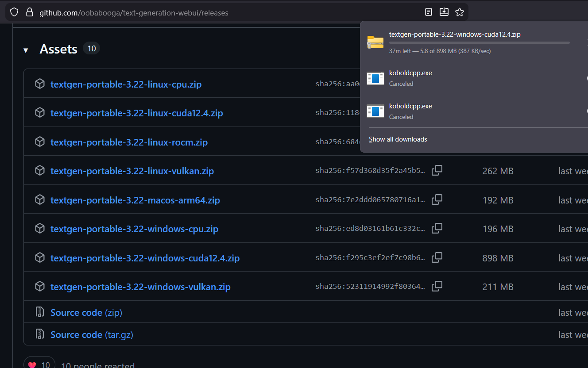Image resolution: width=588 pixels, height=368 pixels.
Task: Click the package icon beside linux-cpu.zip
Action: [40, 84]
